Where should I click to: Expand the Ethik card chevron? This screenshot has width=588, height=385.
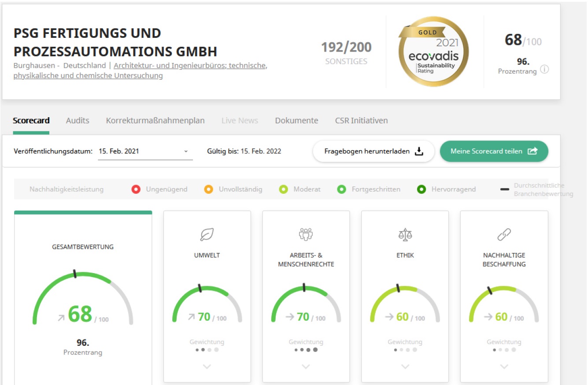point(405,366)
